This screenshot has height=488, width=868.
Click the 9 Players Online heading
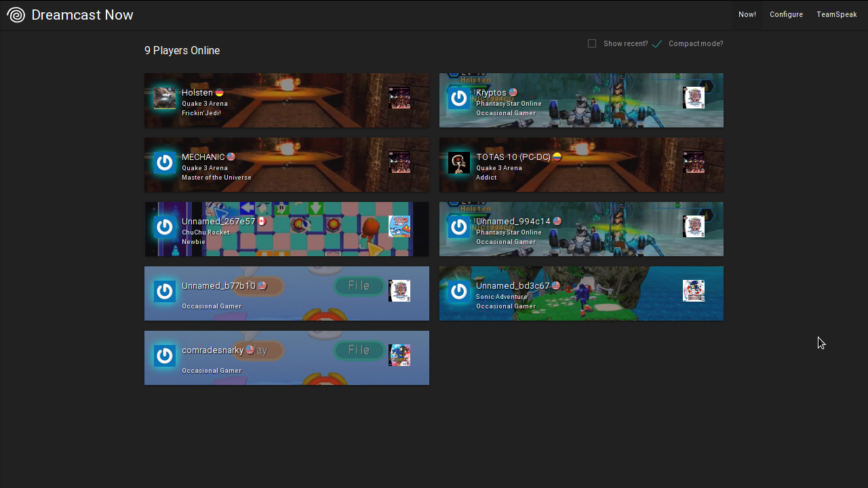click(182, 51)
